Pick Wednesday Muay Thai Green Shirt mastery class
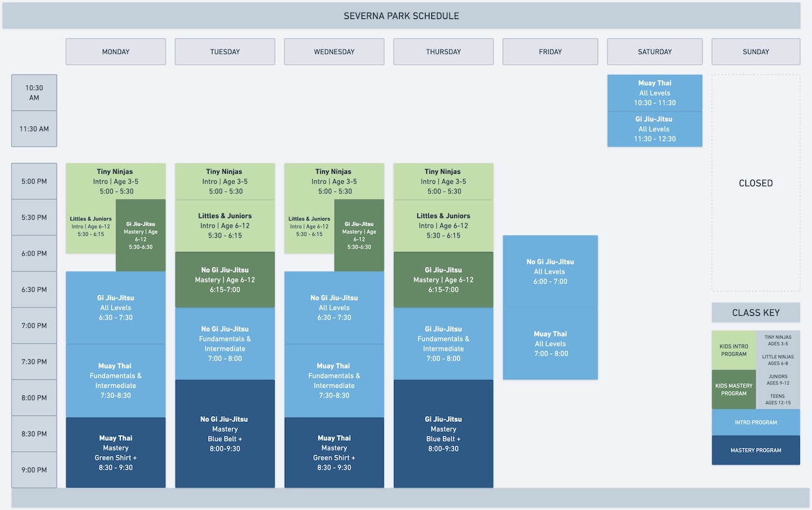The height and width of the screenshot is (510, 812). pos(334,452)
